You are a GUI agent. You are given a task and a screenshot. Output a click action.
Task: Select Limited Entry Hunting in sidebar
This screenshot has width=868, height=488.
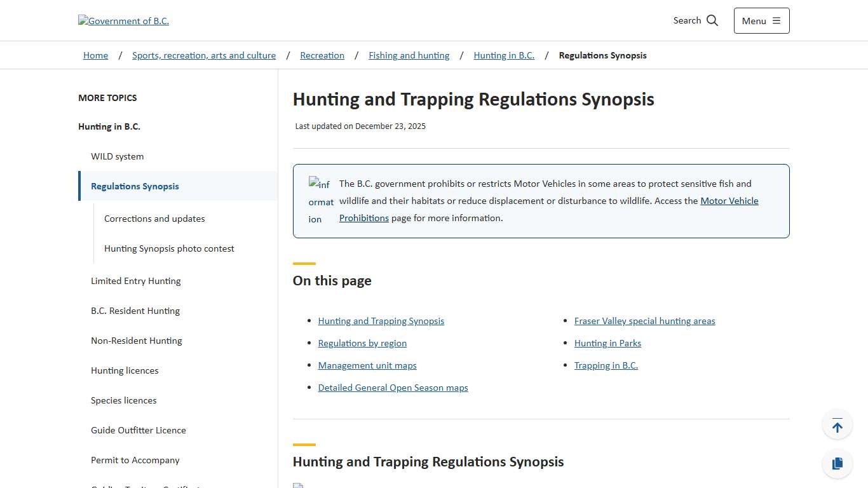pos(135,281)
